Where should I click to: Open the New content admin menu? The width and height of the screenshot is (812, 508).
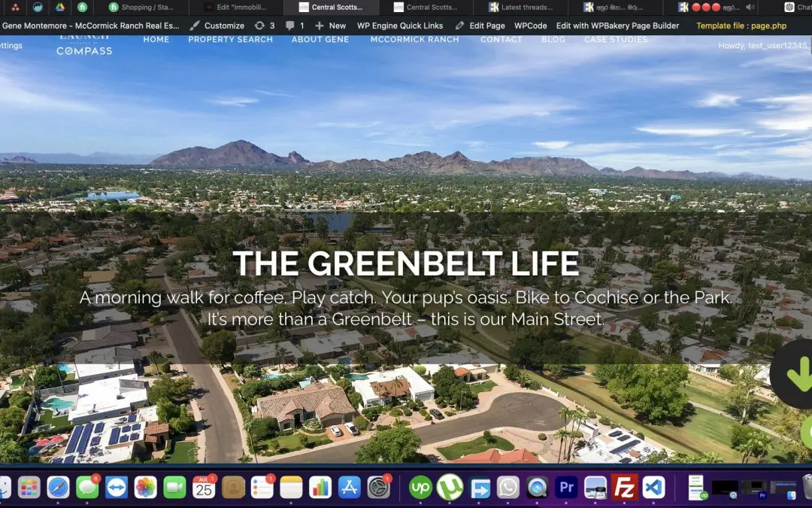[x=331, y=26]
